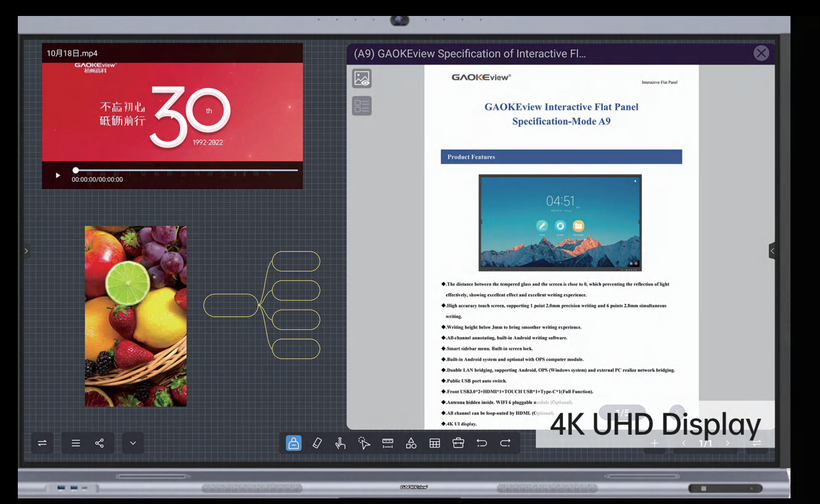Add a new whiteboard page with the plus

(654, 443)
